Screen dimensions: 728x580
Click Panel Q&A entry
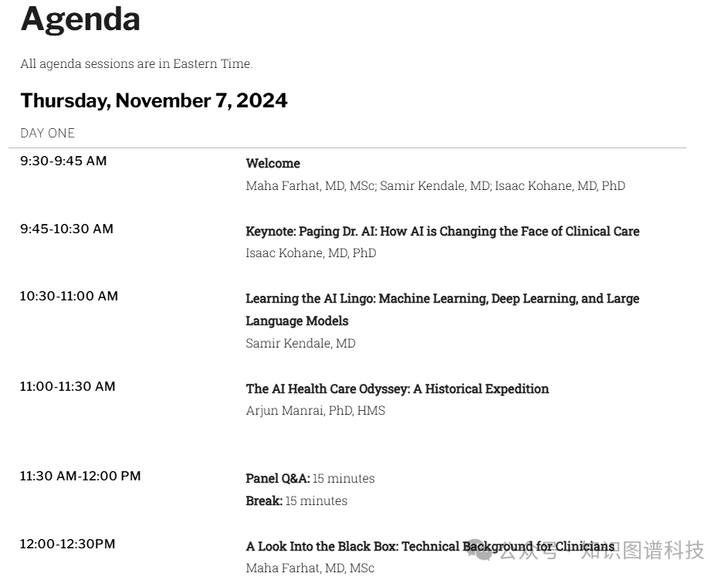tap(310, 478)
